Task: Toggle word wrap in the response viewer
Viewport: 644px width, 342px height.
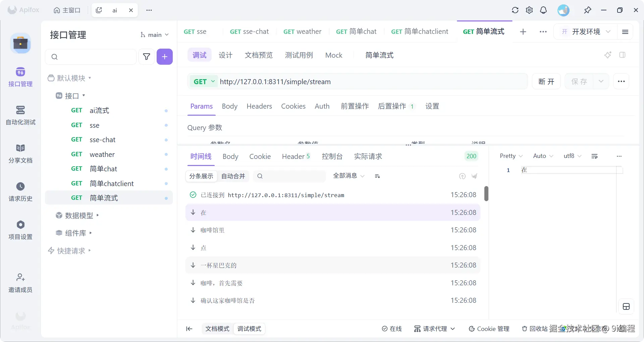Action: [595, 156]
